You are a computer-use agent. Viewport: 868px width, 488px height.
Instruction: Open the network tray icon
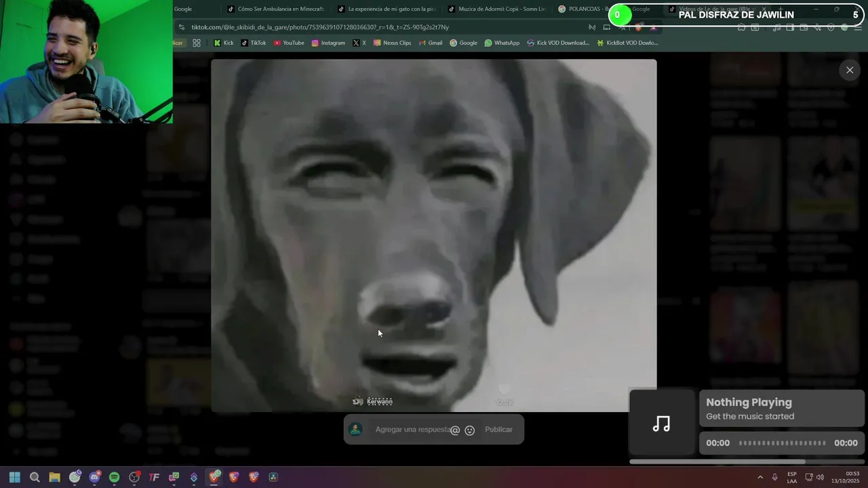click(809, 477)
